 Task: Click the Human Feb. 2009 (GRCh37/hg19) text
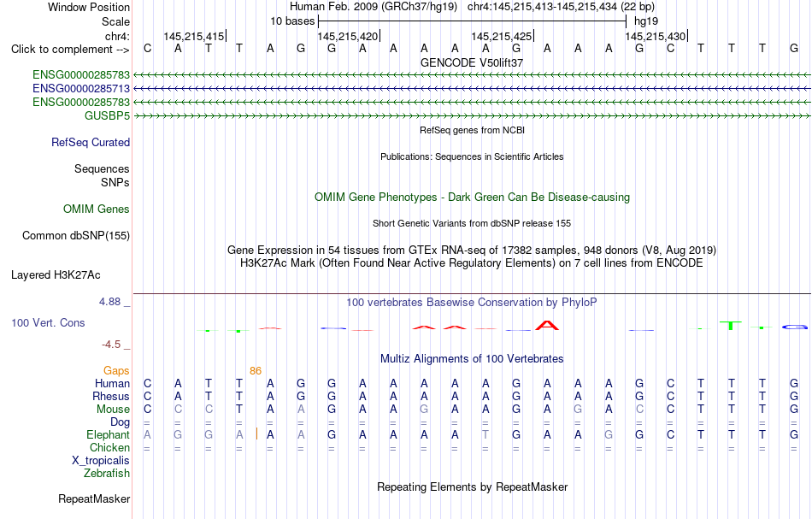click(x=374, y=7)
